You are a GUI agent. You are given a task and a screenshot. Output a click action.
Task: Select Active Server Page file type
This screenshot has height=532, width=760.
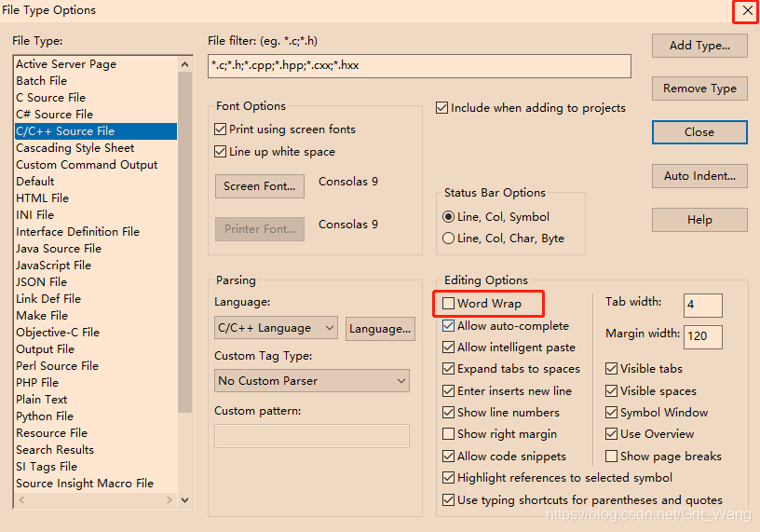click(96, 64)
